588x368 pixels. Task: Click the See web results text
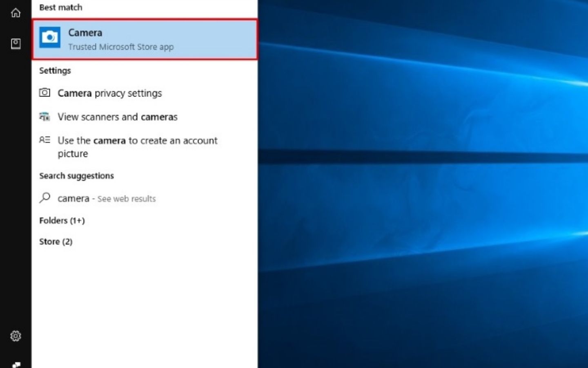tap(127, 199)
